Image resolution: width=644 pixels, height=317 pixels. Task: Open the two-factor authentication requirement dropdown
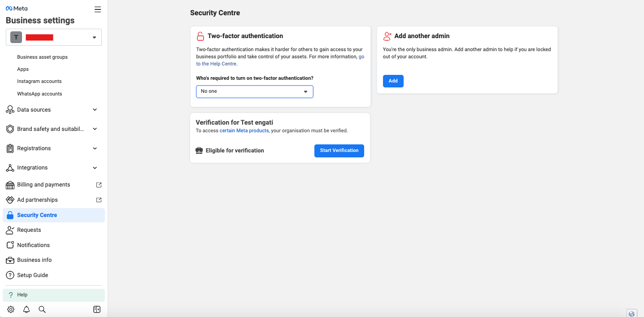(254, 91)
